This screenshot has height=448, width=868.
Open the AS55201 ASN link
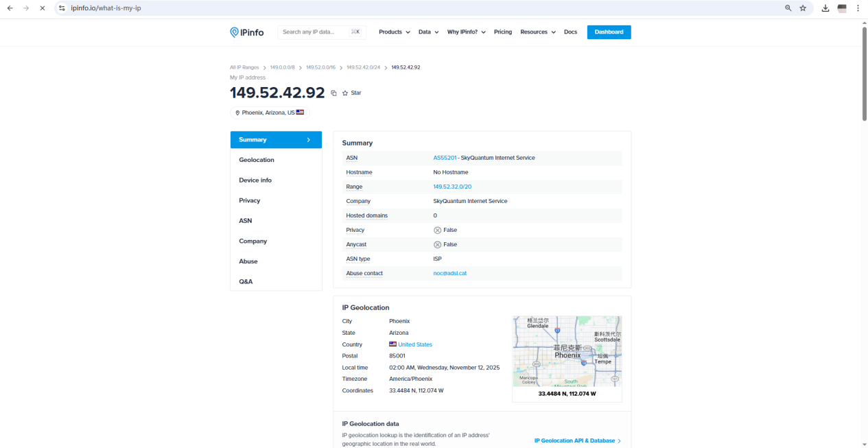point(445,158)
